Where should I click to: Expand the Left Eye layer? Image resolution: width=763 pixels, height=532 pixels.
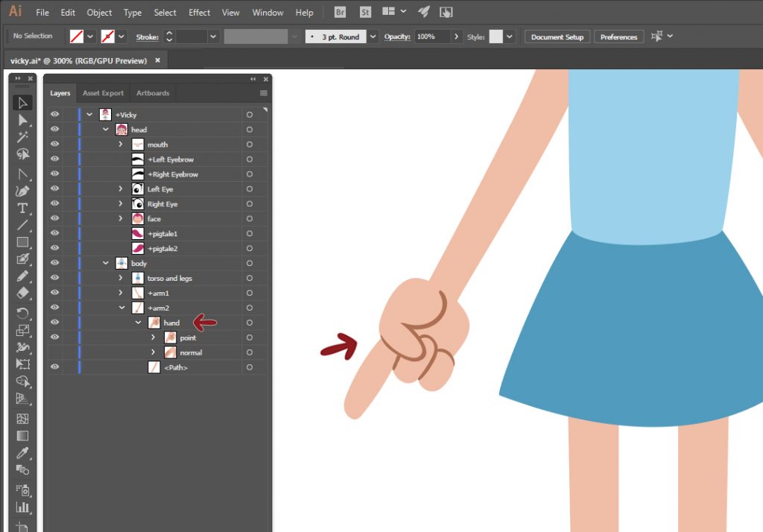121,189
